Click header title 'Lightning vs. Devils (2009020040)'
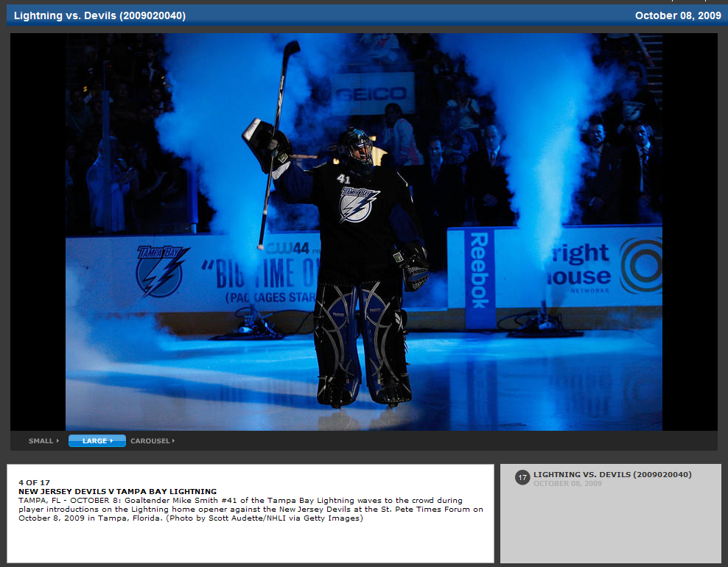Image resolution: width=728 pixels, height=567 pixels. [99, 15]
